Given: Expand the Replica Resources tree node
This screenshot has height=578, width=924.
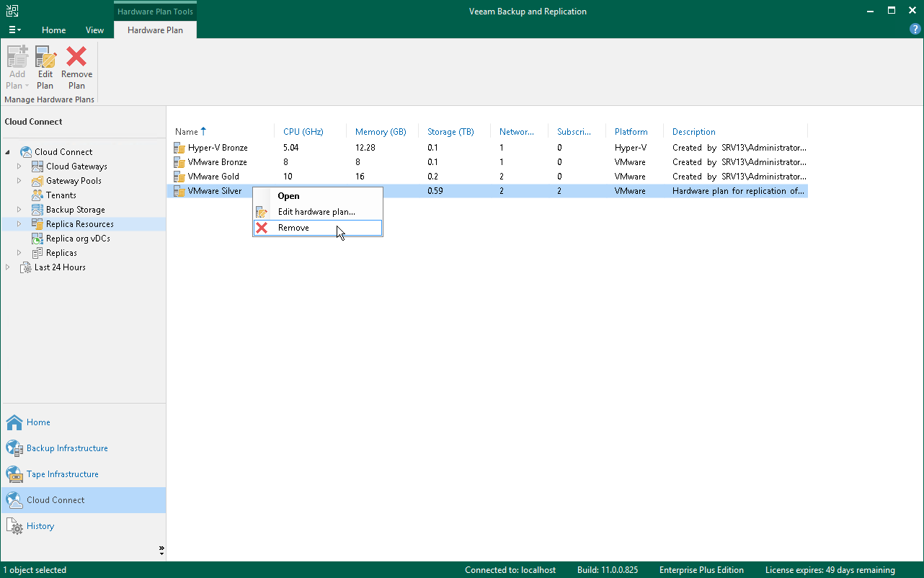Looking at the screenshot, I should click(x=19, y=224).
